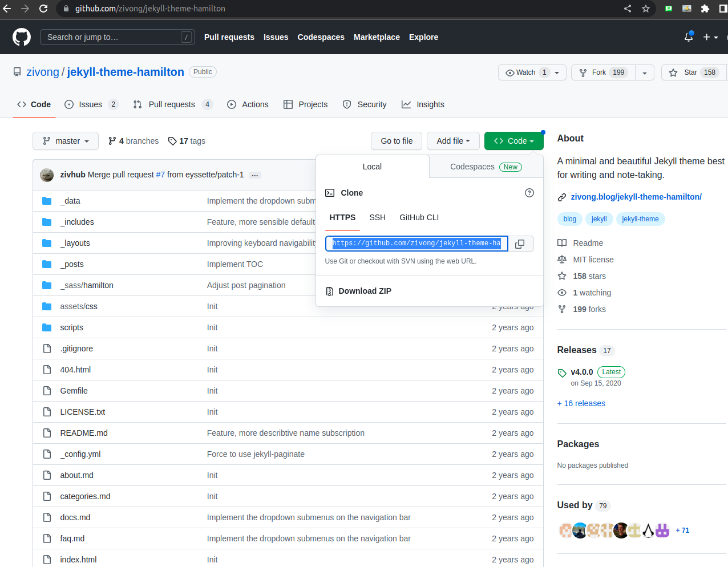Open the notifications bell icon
728x567 pixels.
click(689, 37)
